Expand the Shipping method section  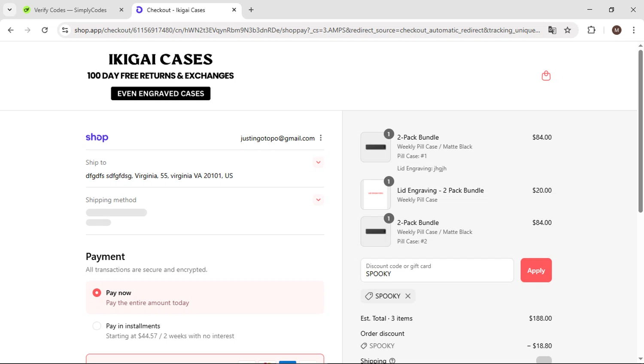(318, 200)
